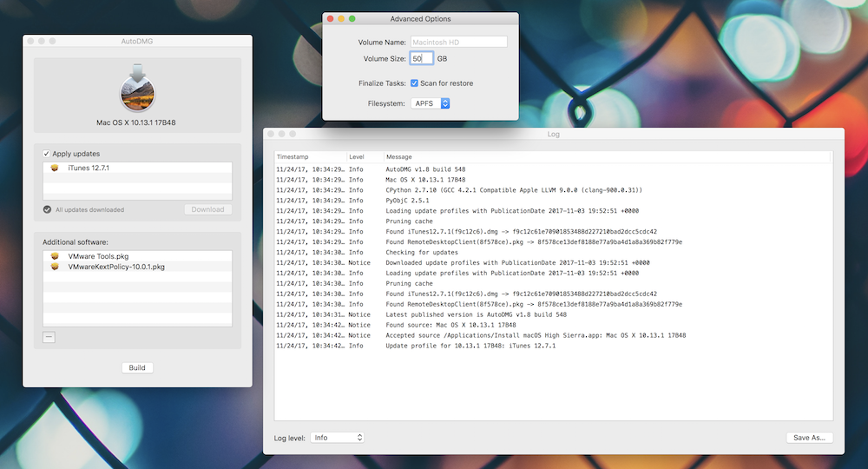Focus the Volume Size field
This screenshot has width=868, height=469.
pyautogui.click(x=421, y=58)
